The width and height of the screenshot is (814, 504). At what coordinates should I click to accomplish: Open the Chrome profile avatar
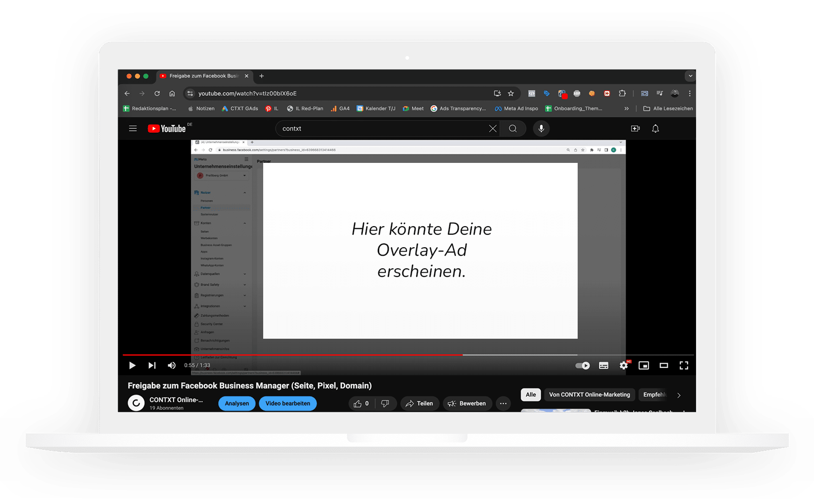675,93
